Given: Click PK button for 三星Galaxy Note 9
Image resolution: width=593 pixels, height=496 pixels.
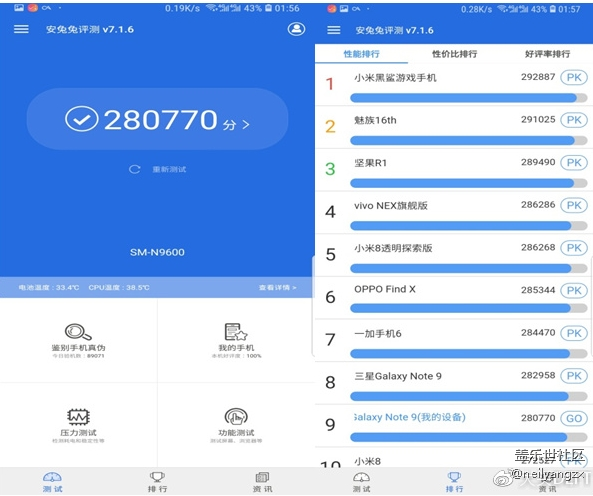Looking at the screenshot, I should [x=574, y=376].
